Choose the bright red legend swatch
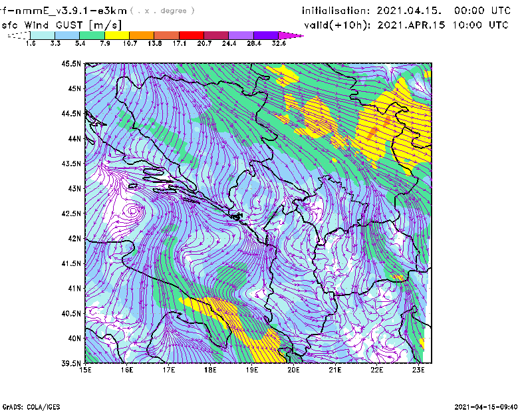This screenshot has height=411, width=532. tap(192, 35)
